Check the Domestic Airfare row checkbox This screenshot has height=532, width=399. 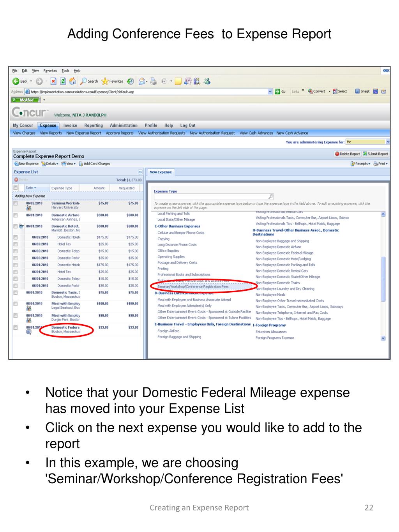(16, 215)
